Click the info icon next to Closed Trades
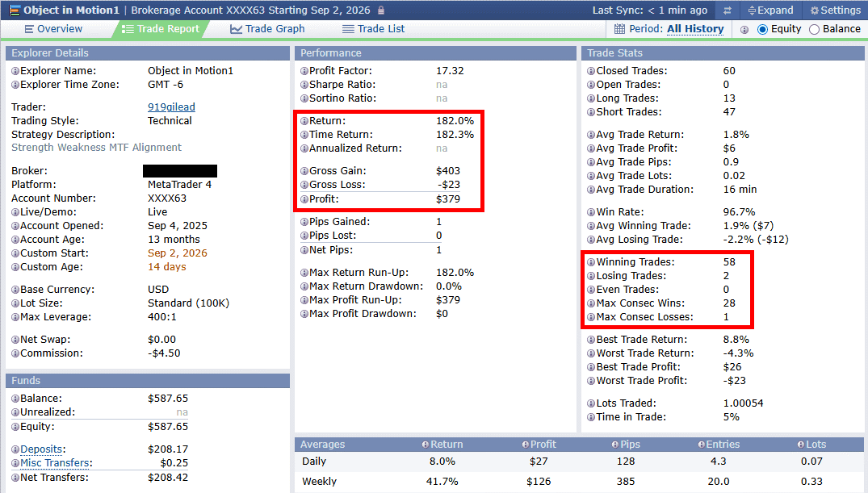This screenshot has width=868, height=493. 591,71
